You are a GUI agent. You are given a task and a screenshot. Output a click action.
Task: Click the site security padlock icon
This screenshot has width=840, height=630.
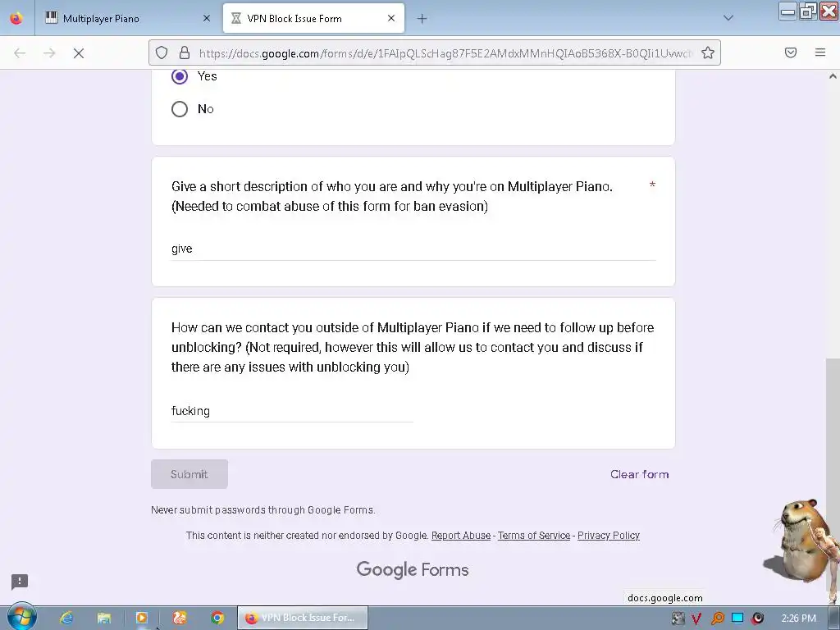(x=185, y=53)
